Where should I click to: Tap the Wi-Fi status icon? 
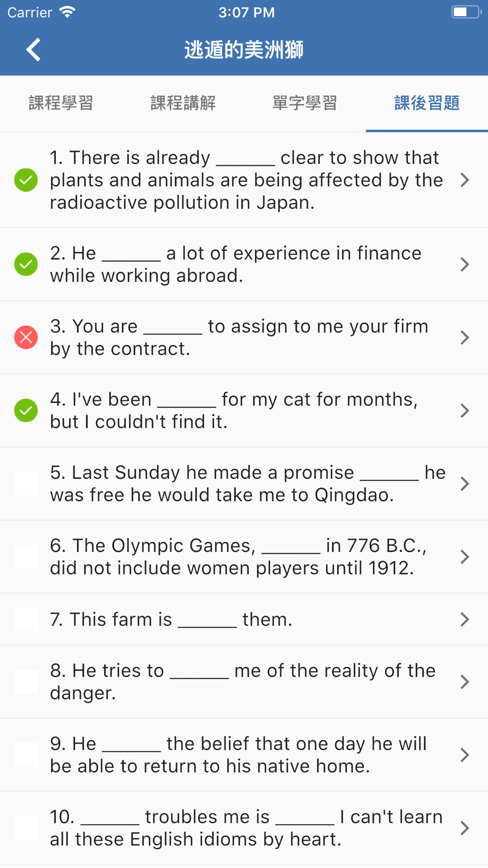click(67, 12)
